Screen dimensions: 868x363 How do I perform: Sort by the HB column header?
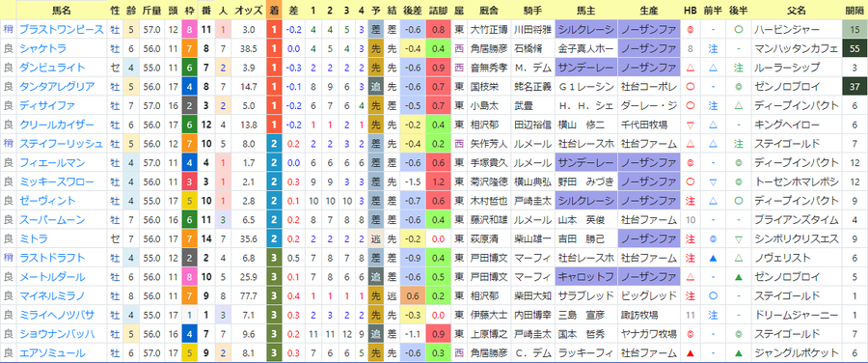point(691,10)
